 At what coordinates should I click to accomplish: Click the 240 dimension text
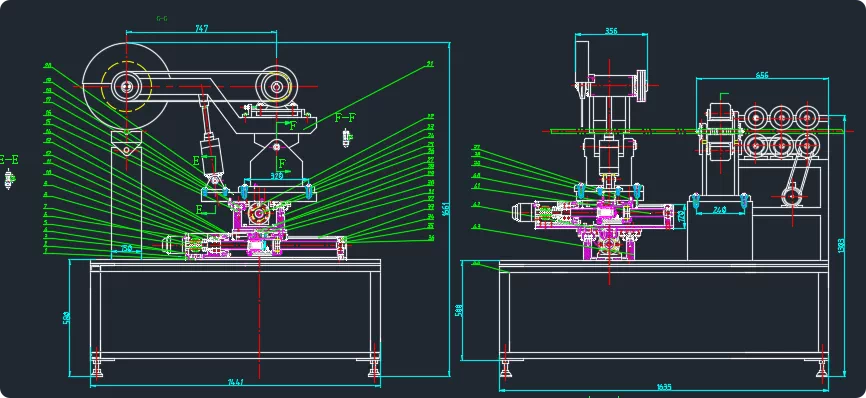coord(719,209)
